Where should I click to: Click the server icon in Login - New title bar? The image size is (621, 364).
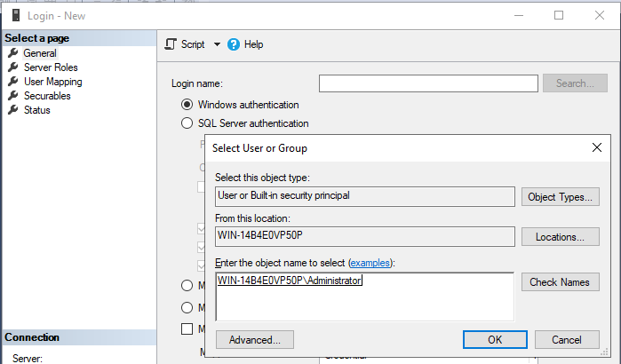[x=16, y=15]
